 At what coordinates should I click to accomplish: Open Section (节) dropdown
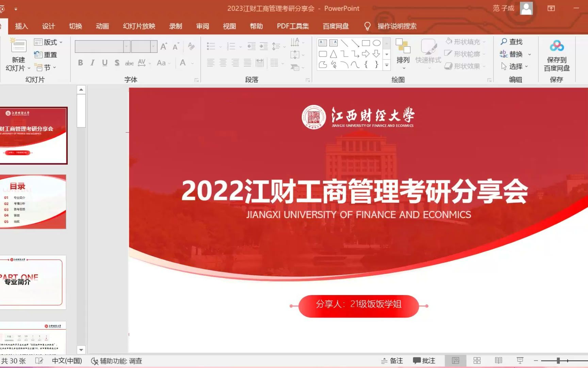pyautogui.click(x=46, y=67)
